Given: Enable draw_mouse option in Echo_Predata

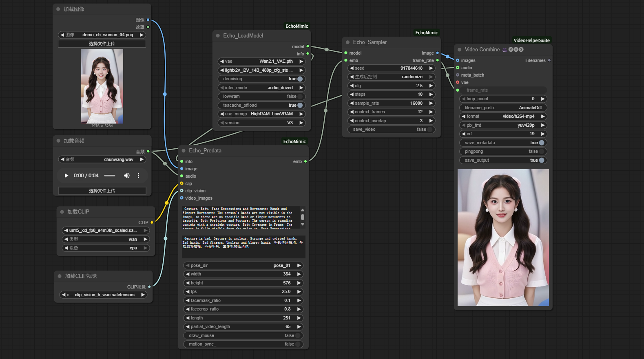Looking at the screenshot, I should pos(298,336).
